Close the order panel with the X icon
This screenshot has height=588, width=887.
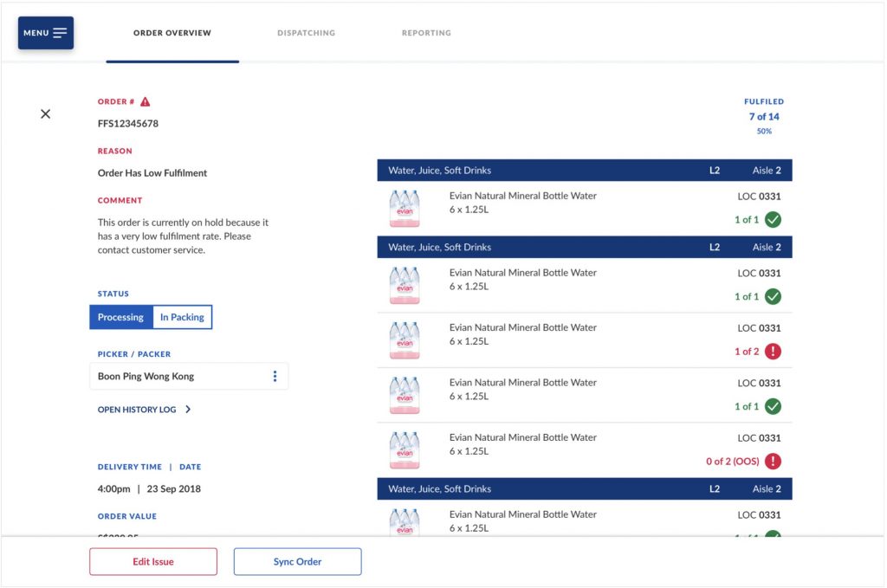tap(46, 114)
